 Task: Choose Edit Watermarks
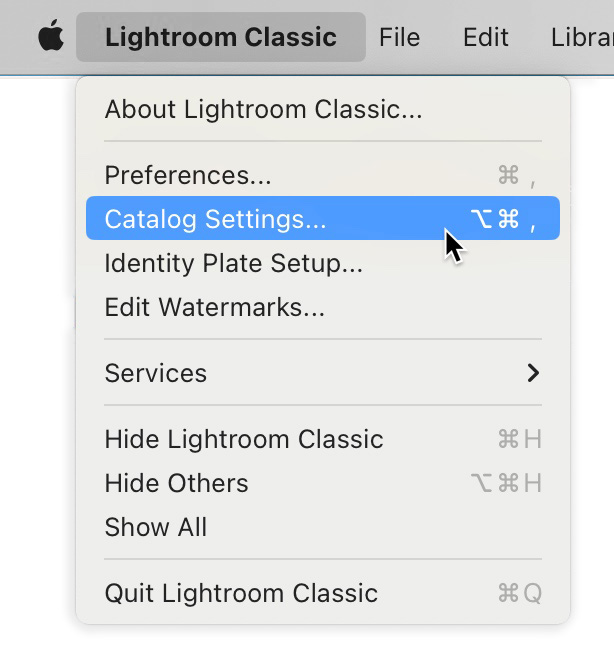tap(215, 307)
